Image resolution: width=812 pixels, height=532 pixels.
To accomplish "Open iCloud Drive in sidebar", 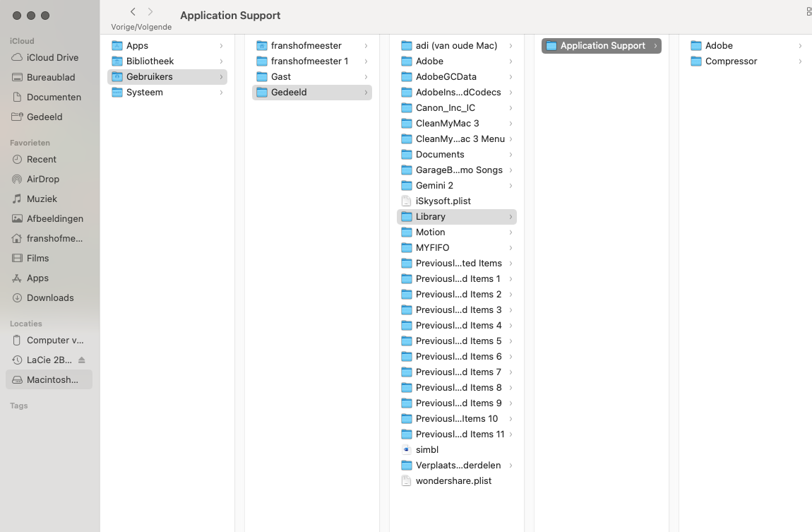I will [49, 57].
